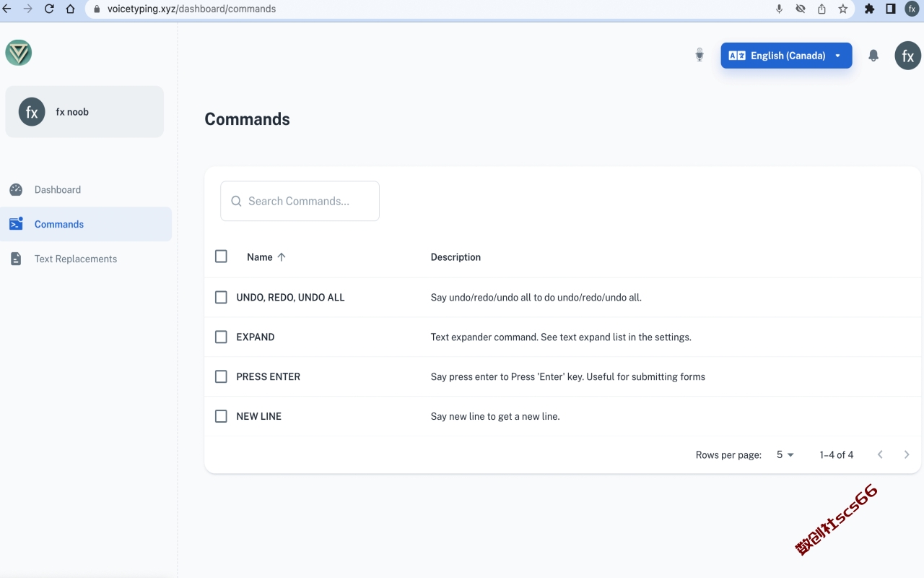
Task: Click browser back arrow
Action: pos(6,9)
